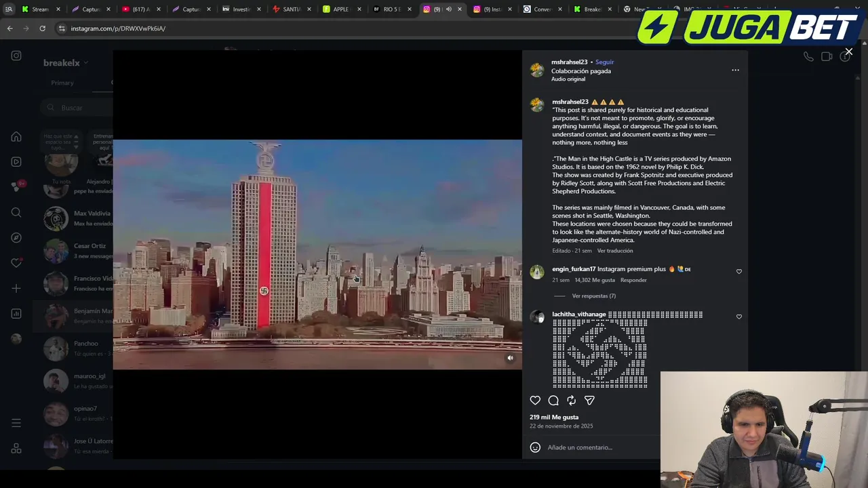The height and width of the screenshot is (488, 868).
Task: Click the video to play or pause
Action: click(317, 254)
